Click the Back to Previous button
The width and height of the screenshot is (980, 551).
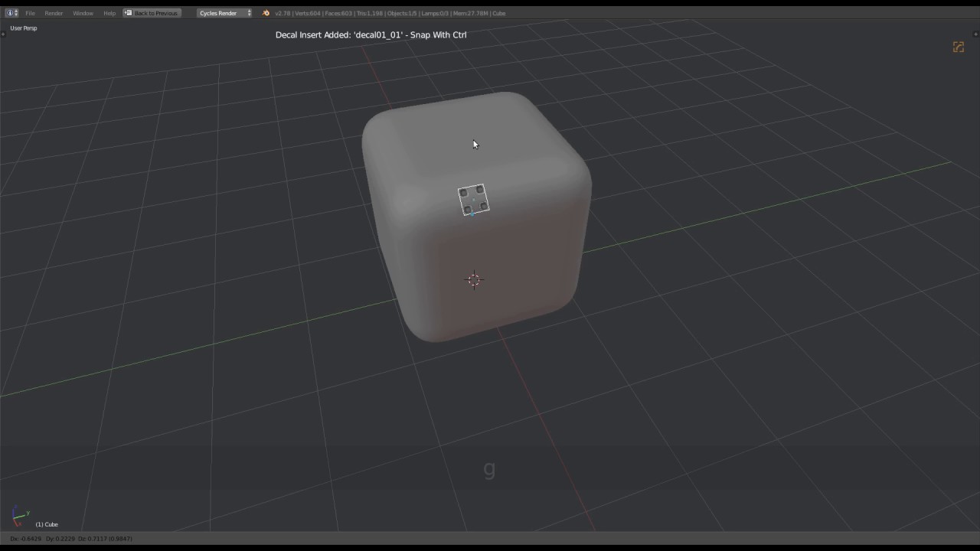coord(152,13)
